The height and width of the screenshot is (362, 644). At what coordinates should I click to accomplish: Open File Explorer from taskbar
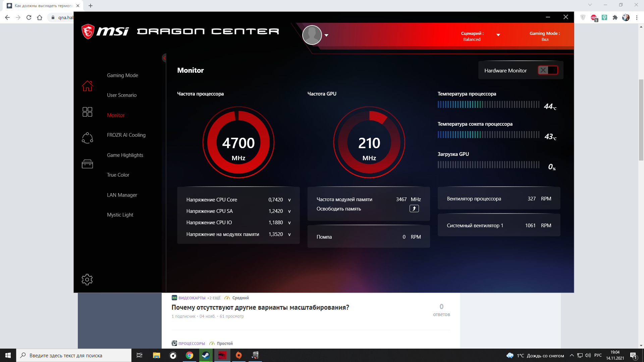(156, 355)
